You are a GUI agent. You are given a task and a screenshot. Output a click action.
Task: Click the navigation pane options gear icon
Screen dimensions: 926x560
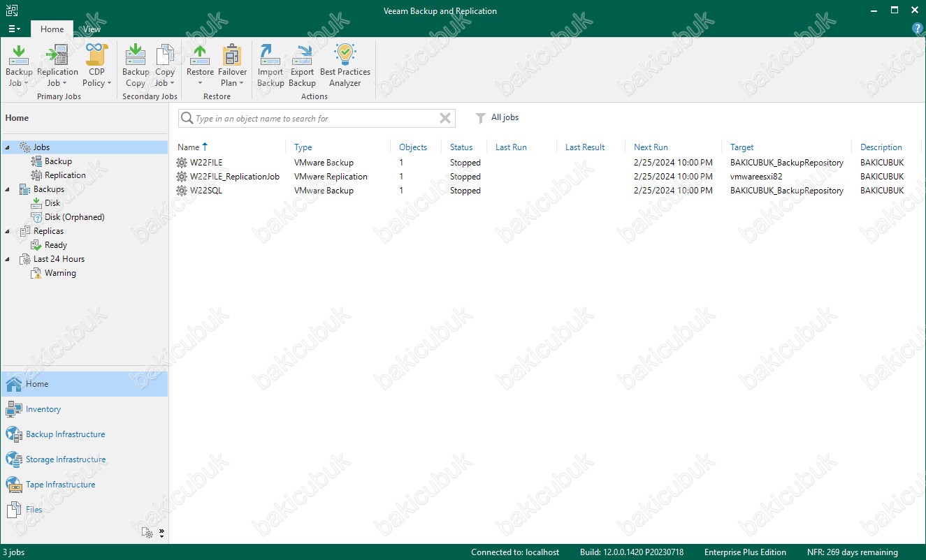[147, 533]
